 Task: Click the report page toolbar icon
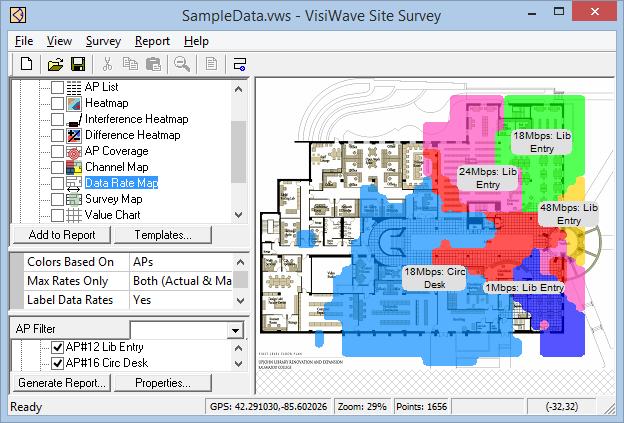(x=211, y=64)
